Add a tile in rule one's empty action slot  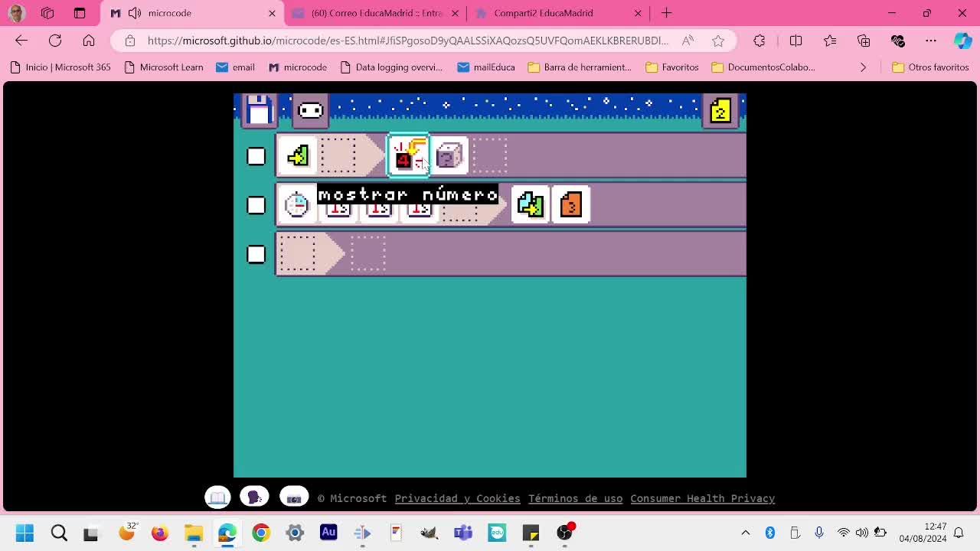pos(490,156)
